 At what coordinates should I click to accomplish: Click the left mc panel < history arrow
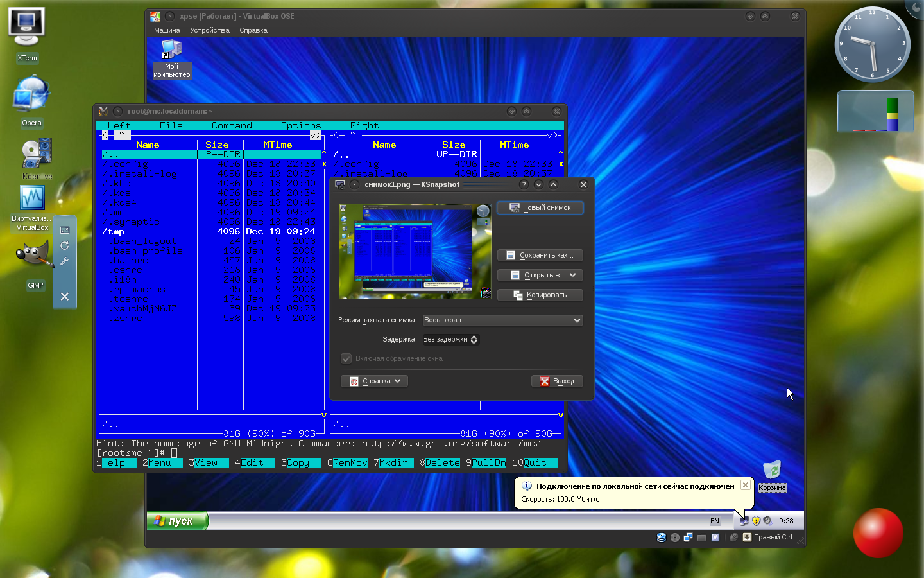(x=105, y=135)
